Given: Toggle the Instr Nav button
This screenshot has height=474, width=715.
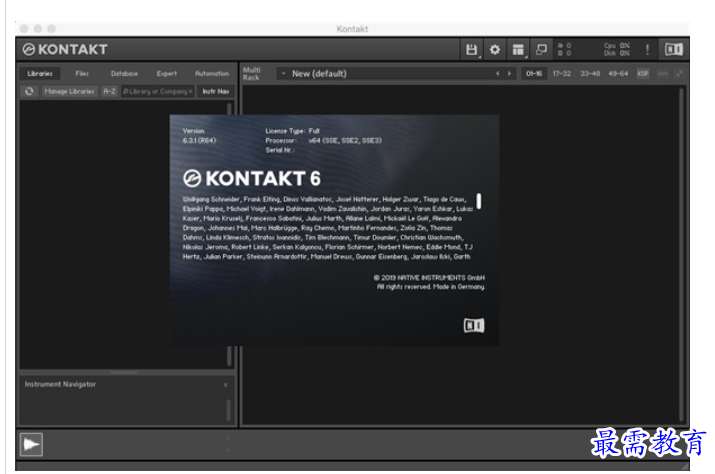Looking at the screenshot, I should click(216, 91).
